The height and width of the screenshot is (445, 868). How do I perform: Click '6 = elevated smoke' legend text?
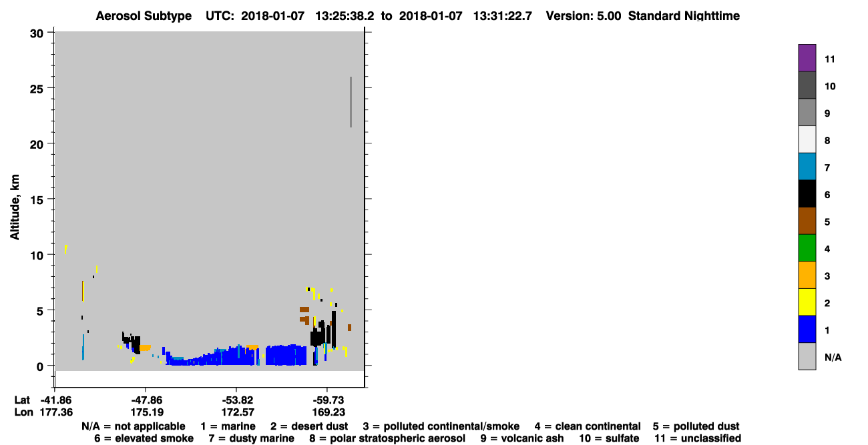[144, 438]
